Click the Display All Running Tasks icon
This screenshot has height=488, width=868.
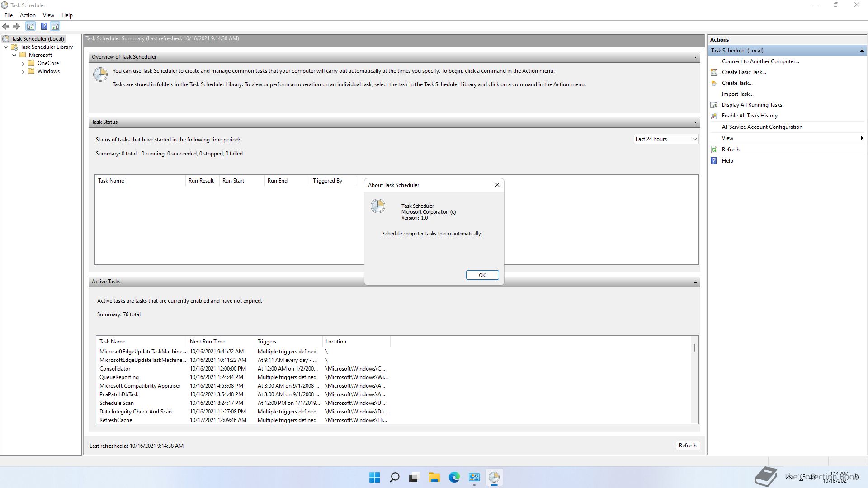(x=714, y=105)
